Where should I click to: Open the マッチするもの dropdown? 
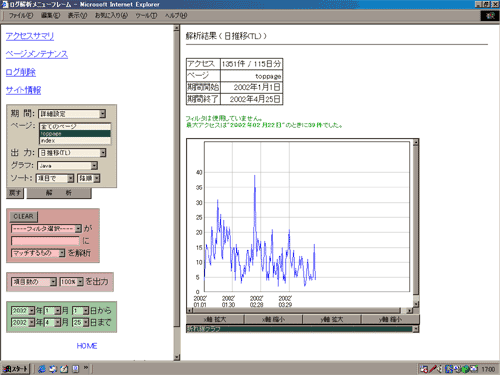[38, 253]
